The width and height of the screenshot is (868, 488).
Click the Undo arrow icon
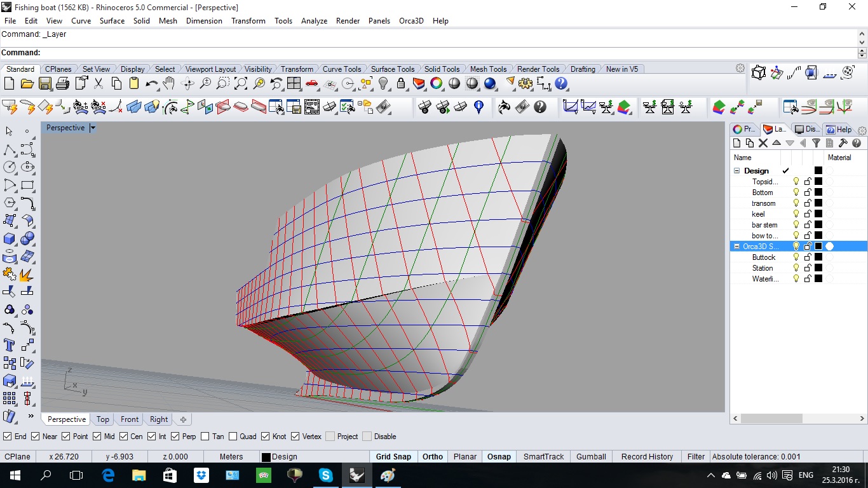(151, 83)
